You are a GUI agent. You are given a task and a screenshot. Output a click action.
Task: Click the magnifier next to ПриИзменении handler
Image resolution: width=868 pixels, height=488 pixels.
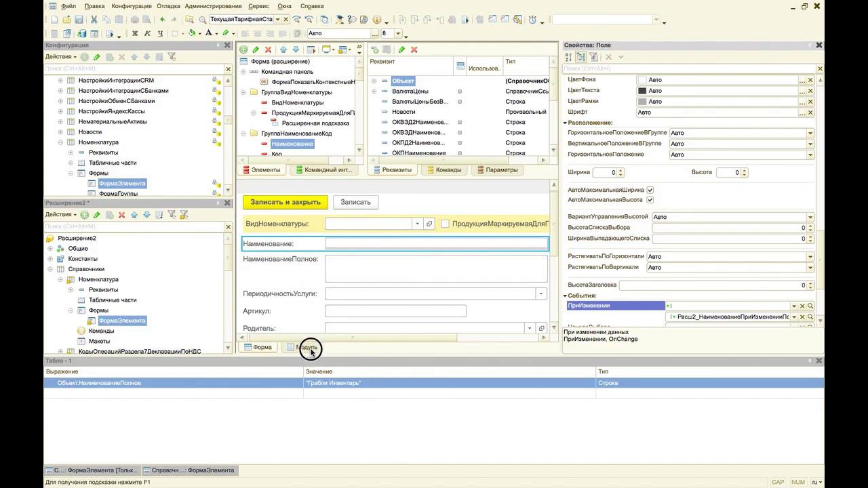(x=810, y=306)
